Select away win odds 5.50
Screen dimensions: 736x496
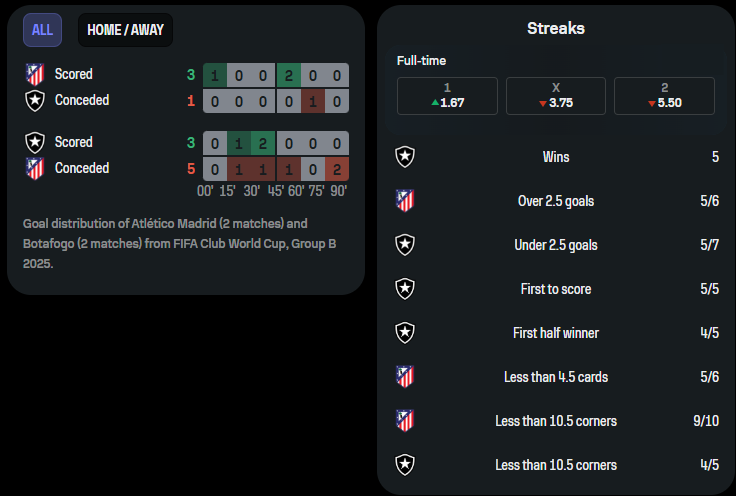tap(664, 96)
